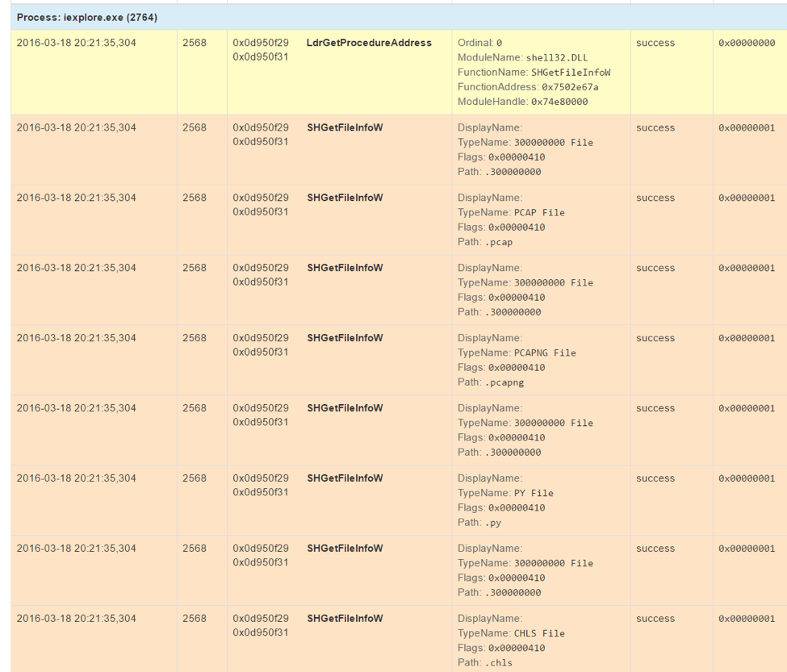Viewport: 787px width, 672px height.
Task: Click 'TypeName: PCAP File' argument
Action: point(511,213)
